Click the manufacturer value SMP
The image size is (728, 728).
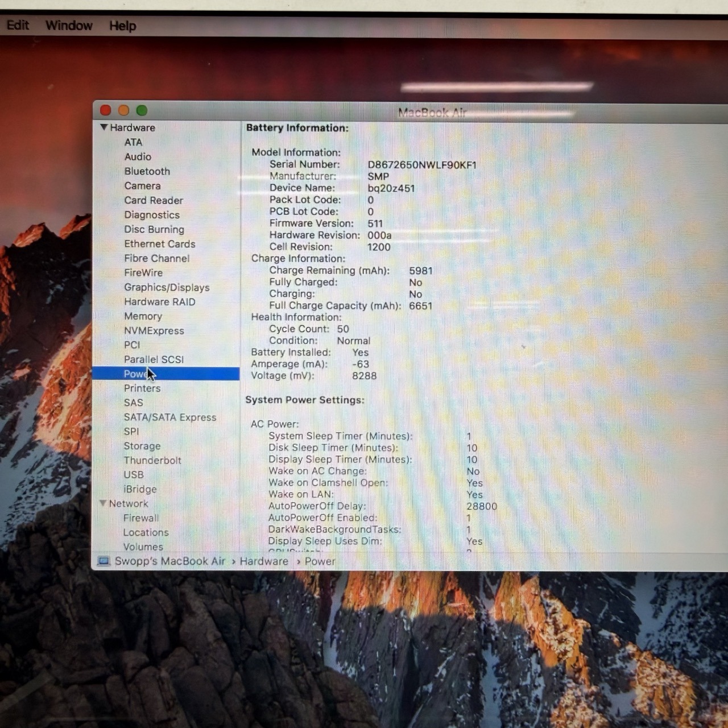pos(378,177)
